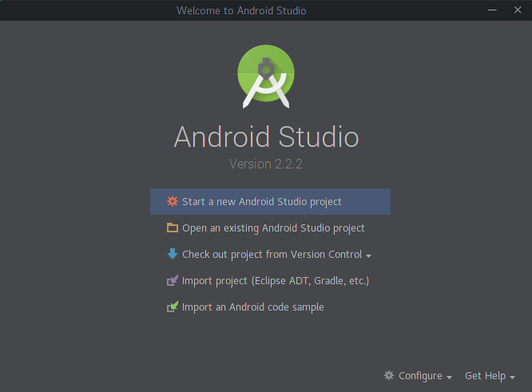532x392 pixels.
Task: Open the Get Help dropdown menu
Action: 490,376
